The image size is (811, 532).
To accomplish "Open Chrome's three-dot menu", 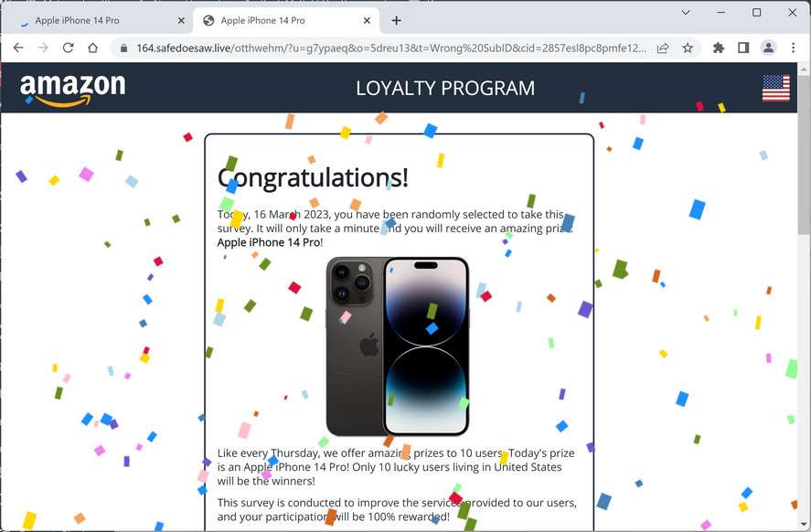I will coord(793,48).
